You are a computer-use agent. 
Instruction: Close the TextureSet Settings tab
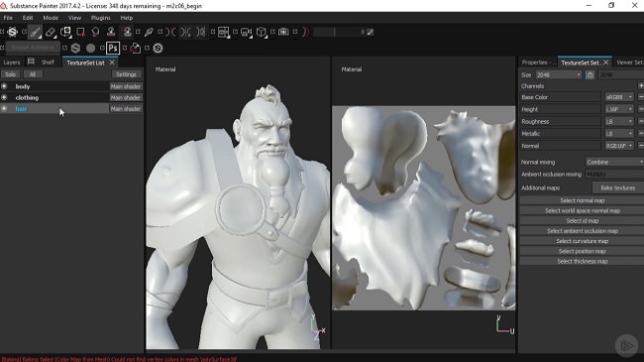click(605, 62)
